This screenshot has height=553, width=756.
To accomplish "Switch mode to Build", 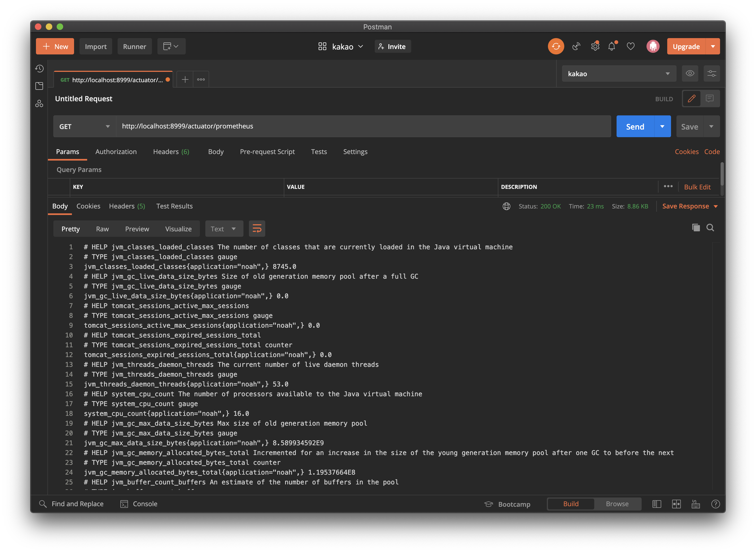I will coord(571,504).
